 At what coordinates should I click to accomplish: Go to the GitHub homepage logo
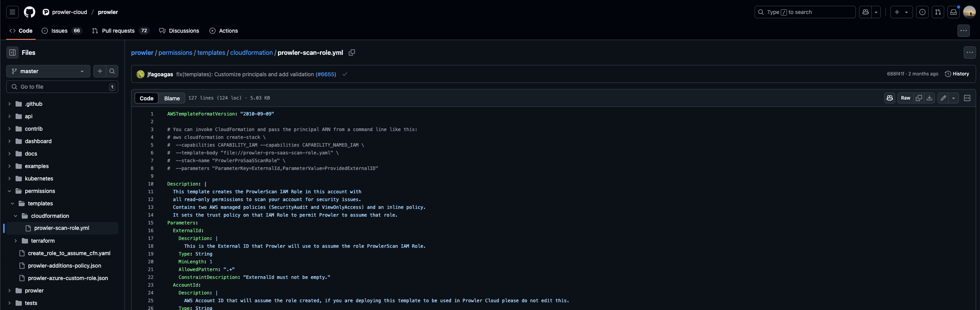[x=30, y=12]
